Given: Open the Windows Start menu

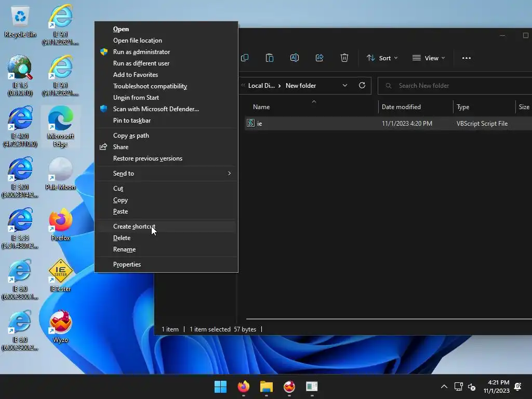Looking at the screenshot, I should [x=220, y=387].
